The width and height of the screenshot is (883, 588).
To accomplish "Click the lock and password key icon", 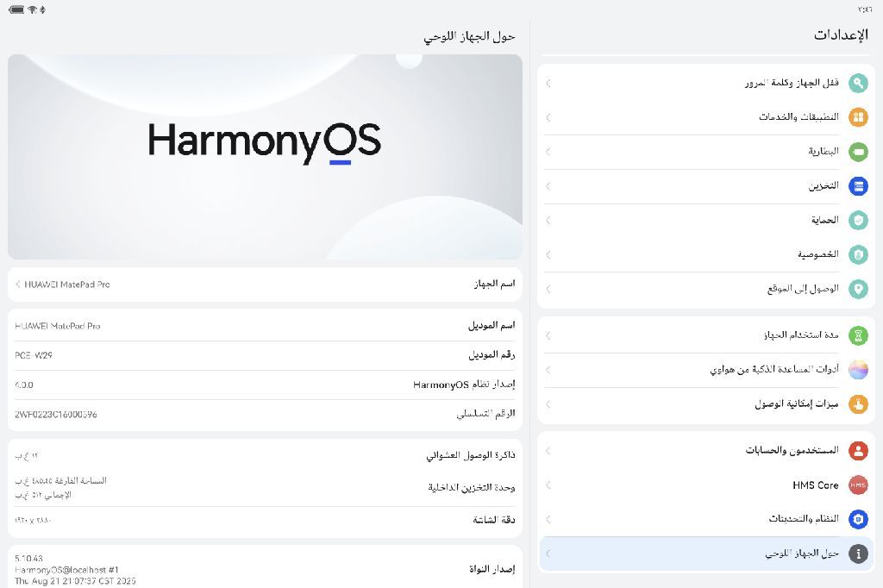I will (x=857, y=83).
